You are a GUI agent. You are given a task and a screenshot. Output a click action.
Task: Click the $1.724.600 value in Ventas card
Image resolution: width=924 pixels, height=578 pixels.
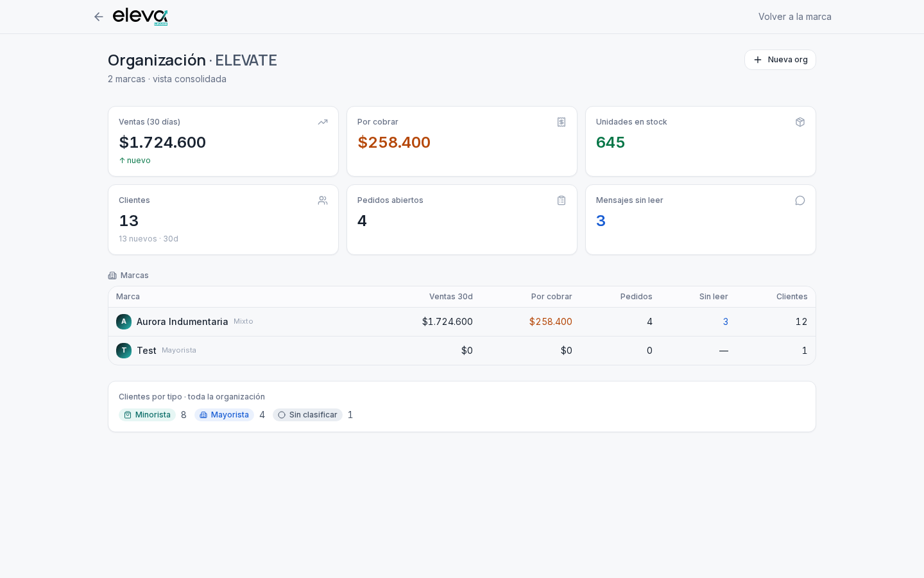162,143
